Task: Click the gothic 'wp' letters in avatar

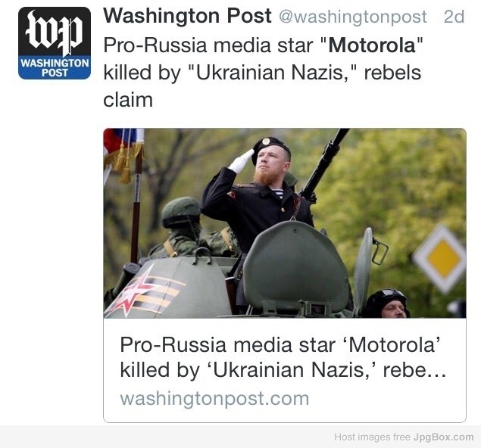Action: coord(55,33)
